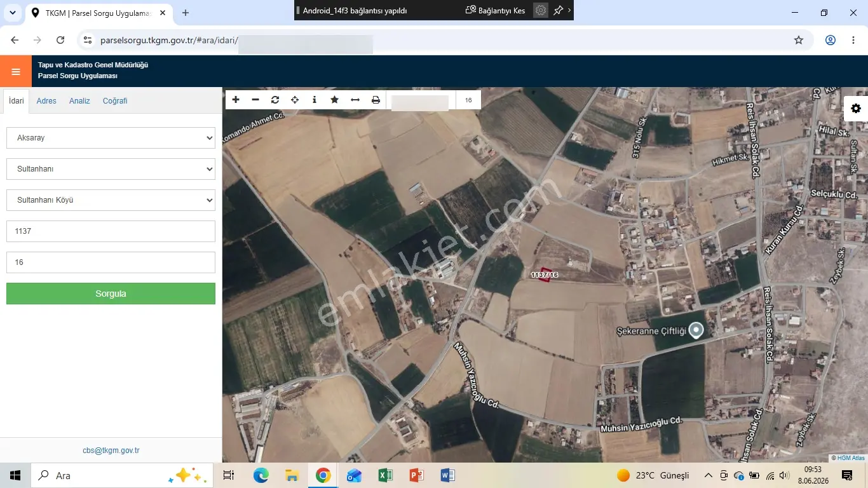Screen dimensions: 868x488
Task: Click the 1137/16 parcel label on map
Action: tap(544, 274)
